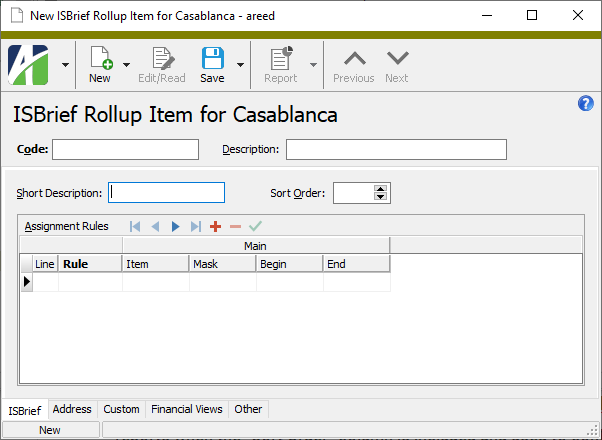
Task: Increase Sort Order with the up spinner
Action: click(x=380, y=189)
